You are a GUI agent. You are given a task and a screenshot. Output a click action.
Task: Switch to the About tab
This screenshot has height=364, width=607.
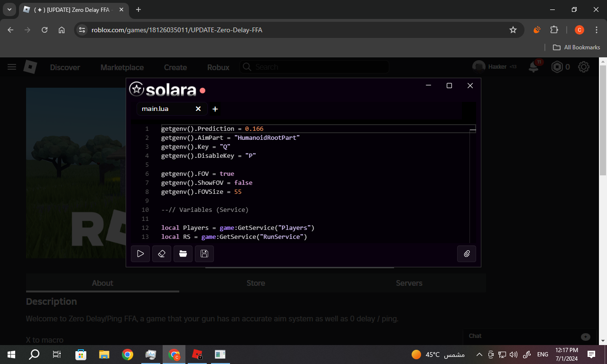coord(102,283)
